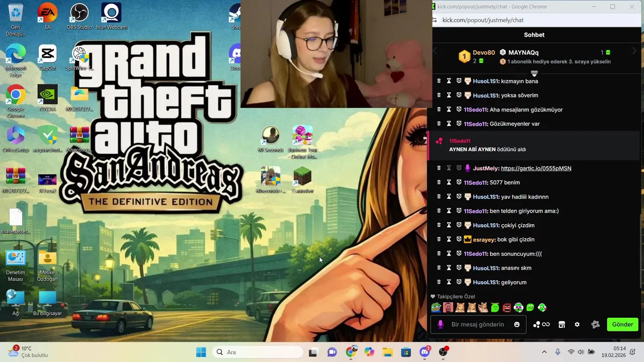
Task: Select the CapCut desktop shortcut
Action: point(47,57)
